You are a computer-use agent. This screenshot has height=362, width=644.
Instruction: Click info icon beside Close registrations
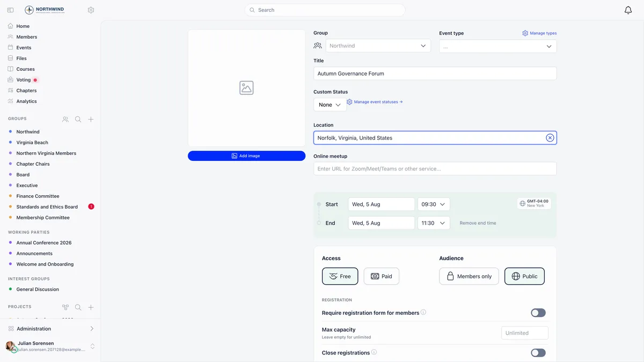374,352
